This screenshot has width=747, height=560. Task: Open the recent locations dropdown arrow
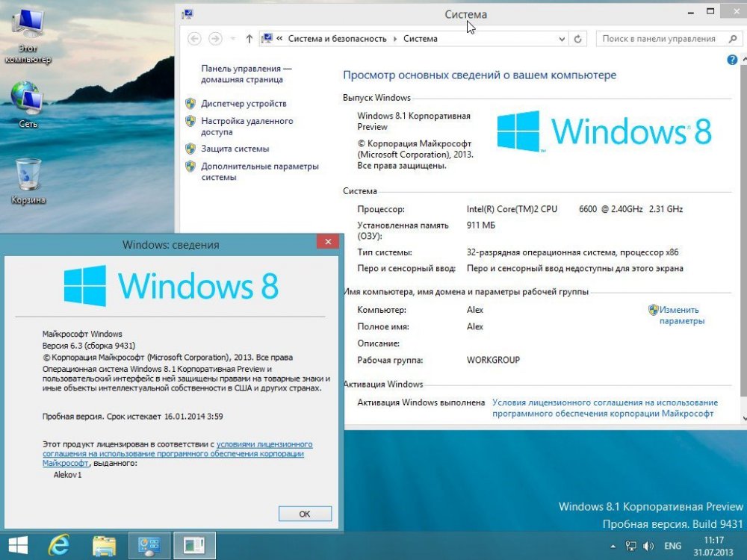[x=233, y=39]
